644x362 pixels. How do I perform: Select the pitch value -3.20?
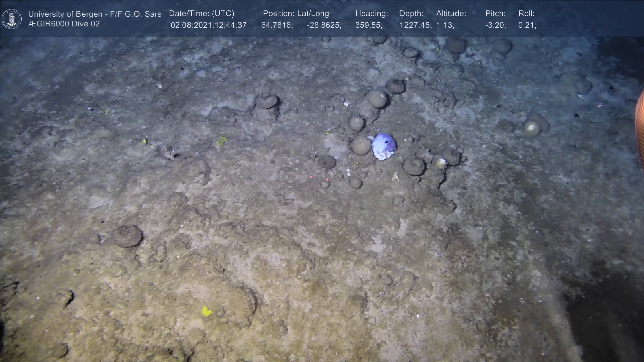(495, 25)
